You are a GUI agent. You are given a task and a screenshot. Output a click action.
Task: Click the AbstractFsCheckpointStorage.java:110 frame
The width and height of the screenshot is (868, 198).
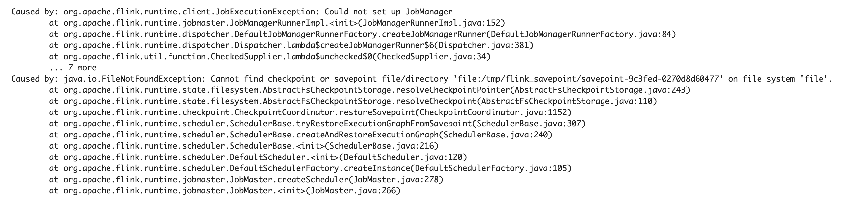[x=353, y=101]
